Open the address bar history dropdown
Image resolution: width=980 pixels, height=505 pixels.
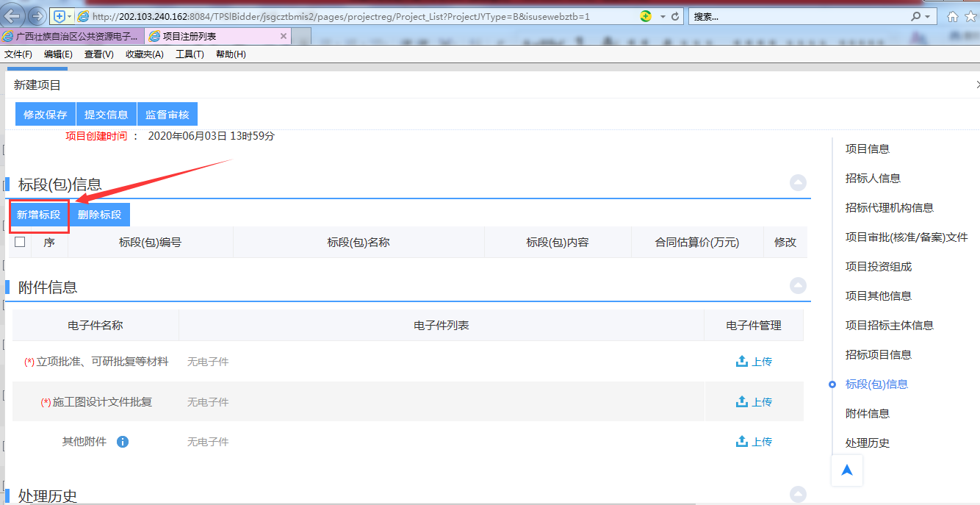click(x=663, y=16)
